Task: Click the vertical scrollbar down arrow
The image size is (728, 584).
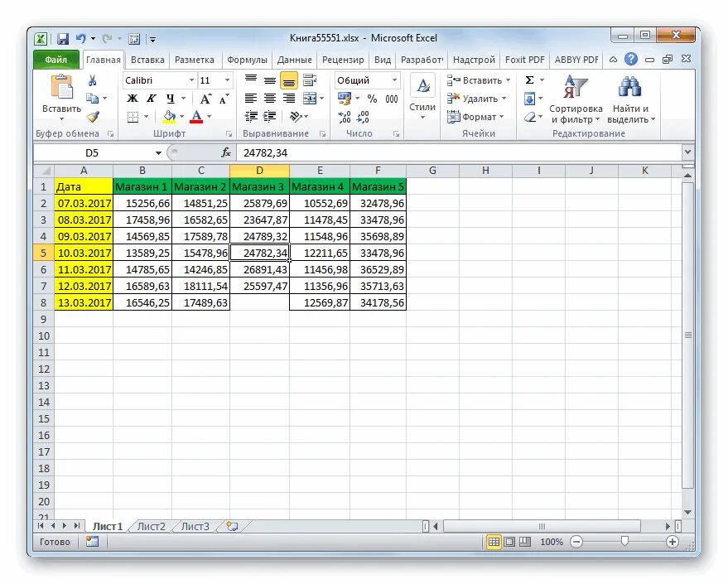Action: click(687, 513)
